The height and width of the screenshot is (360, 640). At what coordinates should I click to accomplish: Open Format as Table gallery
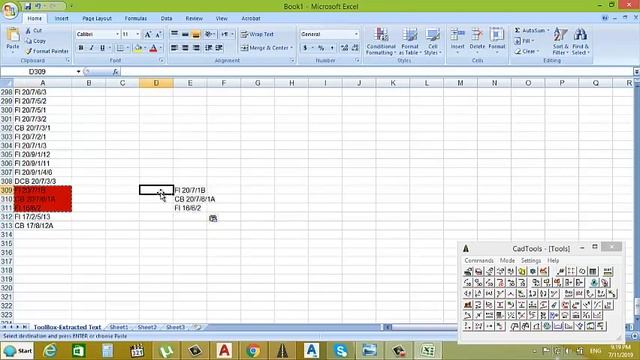click(x=409, y=41)
